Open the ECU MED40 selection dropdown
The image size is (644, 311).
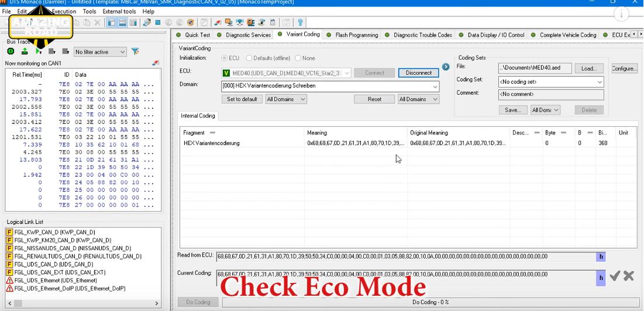pos(286,73)
